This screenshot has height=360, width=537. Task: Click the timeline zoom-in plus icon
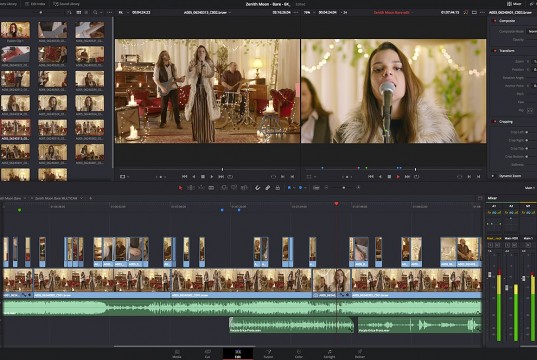358,188
